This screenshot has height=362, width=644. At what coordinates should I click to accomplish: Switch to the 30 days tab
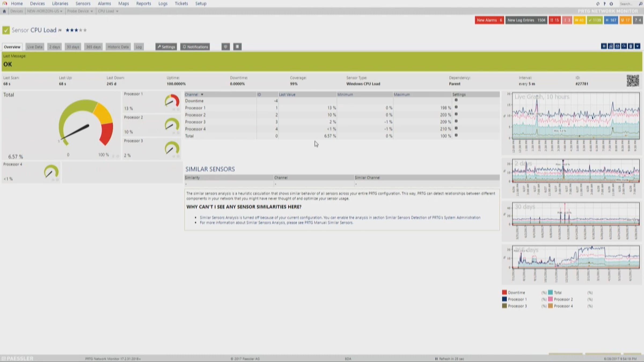73,47
